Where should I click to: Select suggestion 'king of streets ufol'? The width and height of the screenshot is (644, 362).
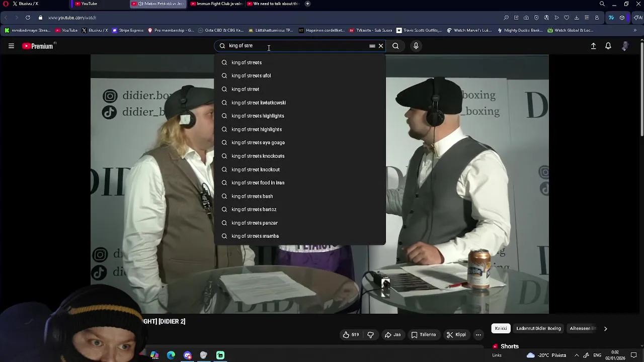[300, 75]
